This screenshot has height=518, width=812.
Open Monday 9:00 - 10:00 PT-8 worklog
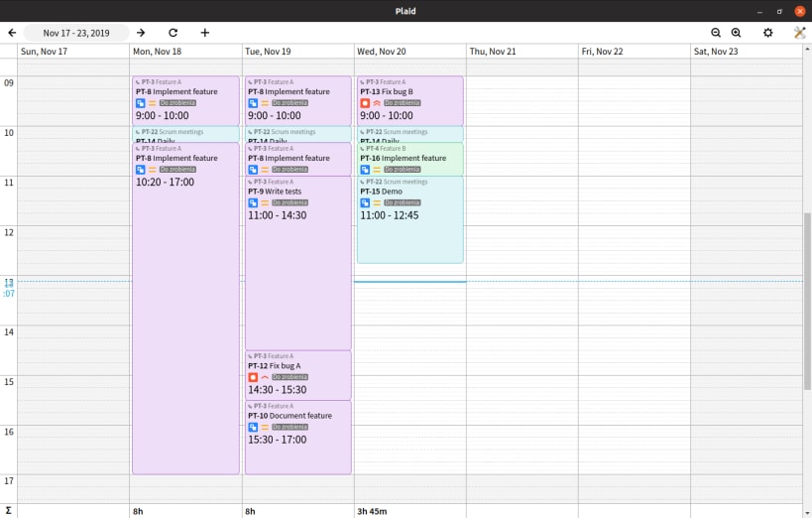[x=186, y=101]
